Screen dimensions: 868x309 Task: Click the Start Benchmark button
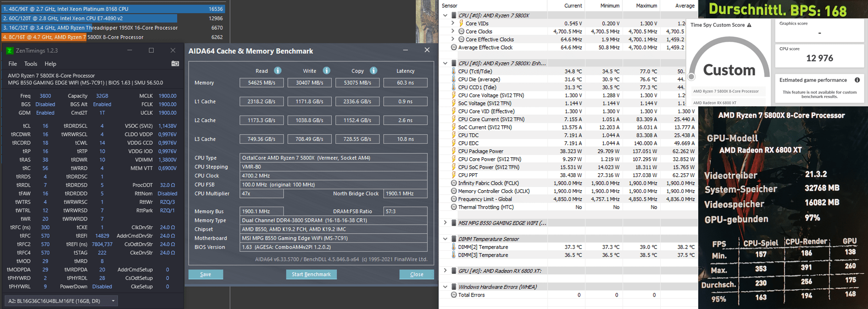point(312,274)
